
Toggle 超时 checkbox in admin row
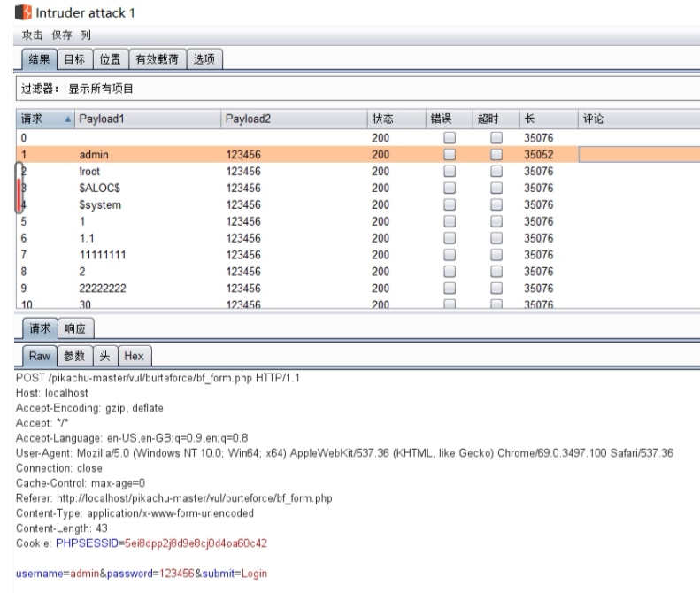pyautogui.click(x=496, y=155)
